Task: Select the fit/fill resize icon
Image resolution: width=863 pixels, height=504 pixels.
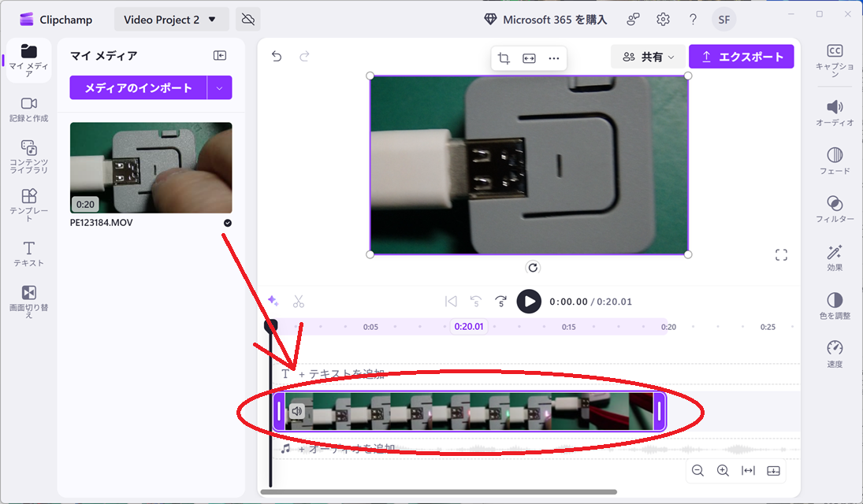Action: coord(529,58)
